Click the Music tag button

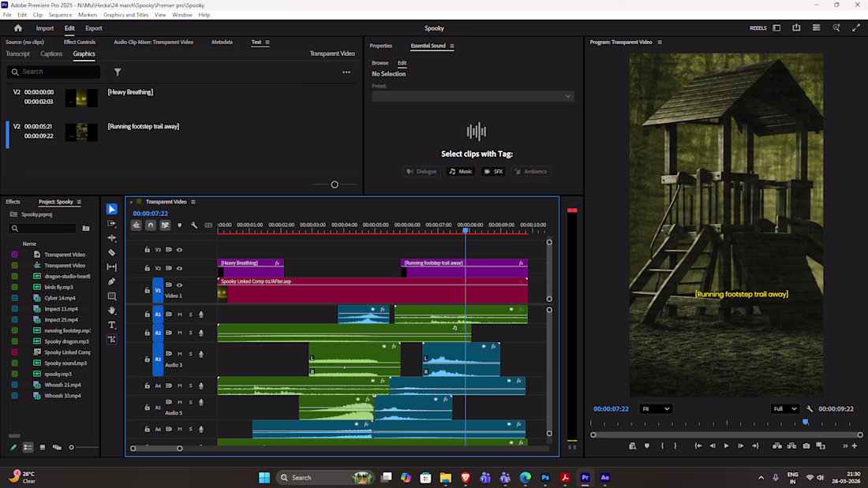461,171
